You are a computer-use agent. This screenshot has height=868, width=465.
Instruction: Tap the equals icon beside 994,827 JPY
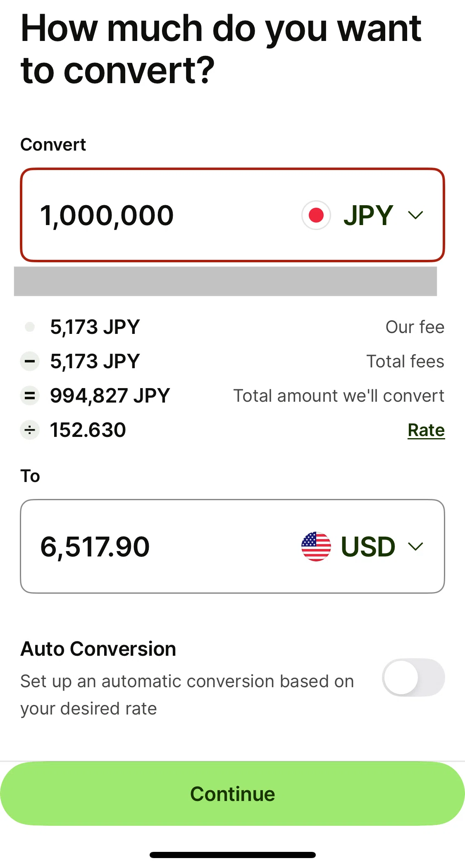(x=30, y=396)
